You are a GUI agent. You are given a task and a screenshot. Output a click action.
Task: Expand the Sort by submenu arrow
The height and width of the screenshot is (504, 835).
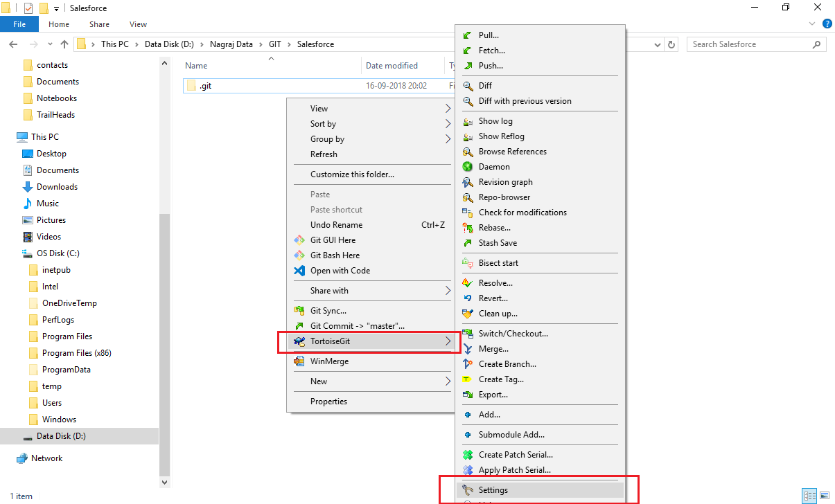[x=448, y=124]
